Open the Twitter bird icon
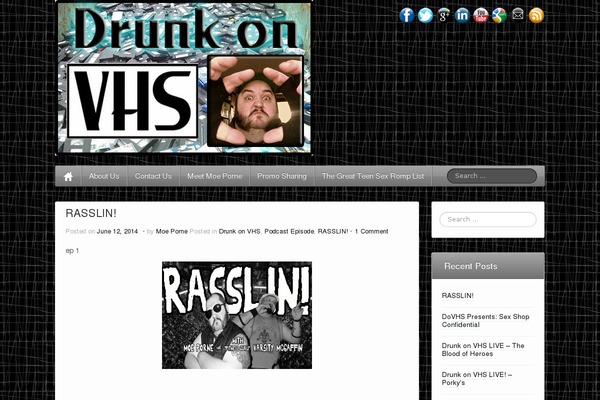600x400 pixels. point(425,15)
